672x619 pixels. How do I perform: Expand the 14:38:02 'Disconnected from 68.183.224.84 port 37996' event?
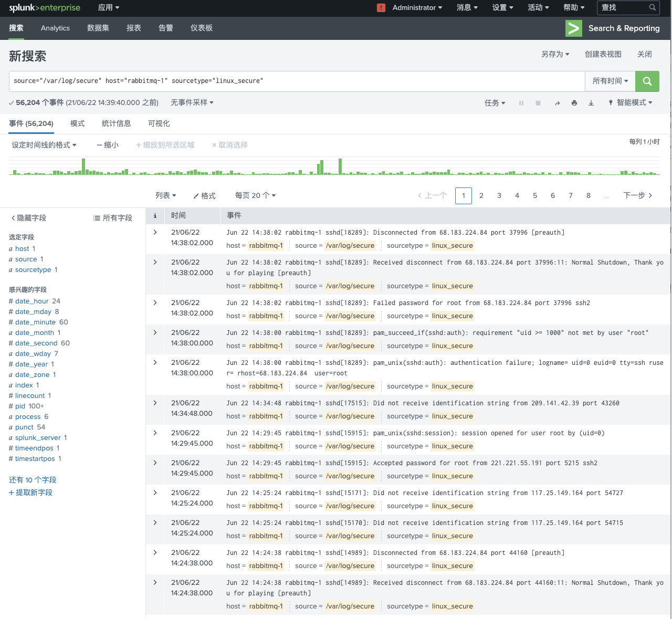155,232
